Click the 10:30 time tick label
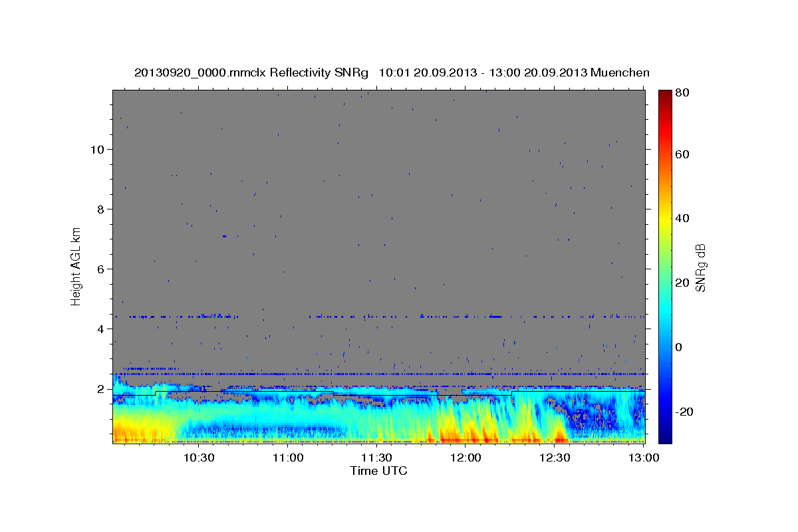 [199, 458]
